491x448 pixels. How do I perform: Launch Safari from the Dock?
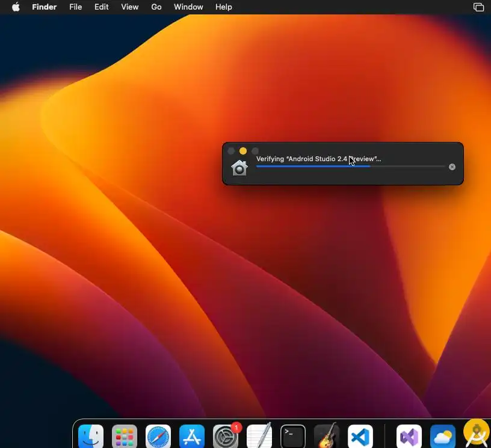[158, 437]
